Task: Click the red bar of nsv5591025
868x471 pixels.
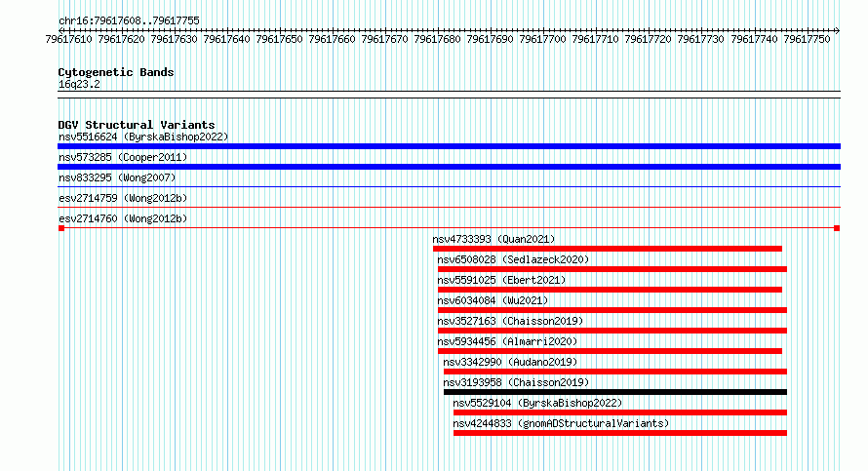Action: (610, 290)
